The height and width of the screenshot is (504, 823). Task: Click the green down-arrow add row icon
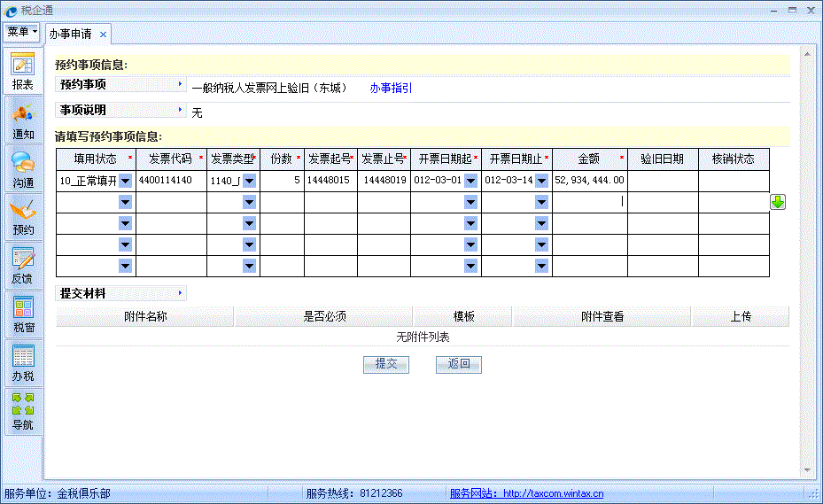(777, 202)
